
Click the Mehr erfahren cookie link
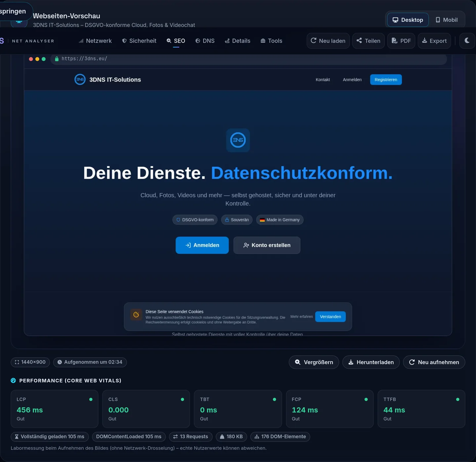coord(301,317)
